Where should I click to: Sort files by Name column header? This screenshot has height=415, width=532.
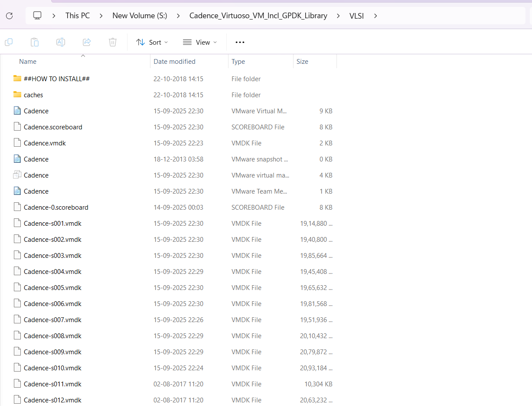pyautogui.click(x=28, y=62)
